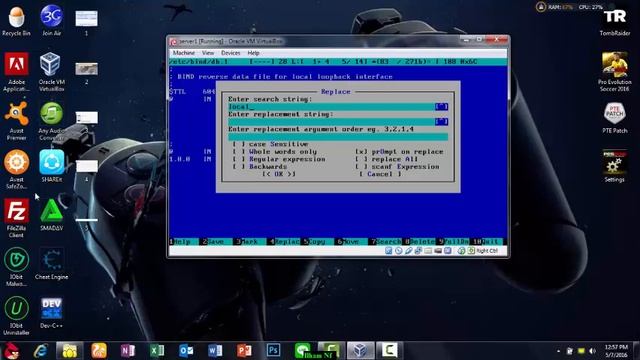Screen dimensions: 640x360
Task: Click VirtualBox network adapter status icon
Action: click(418, 251)
